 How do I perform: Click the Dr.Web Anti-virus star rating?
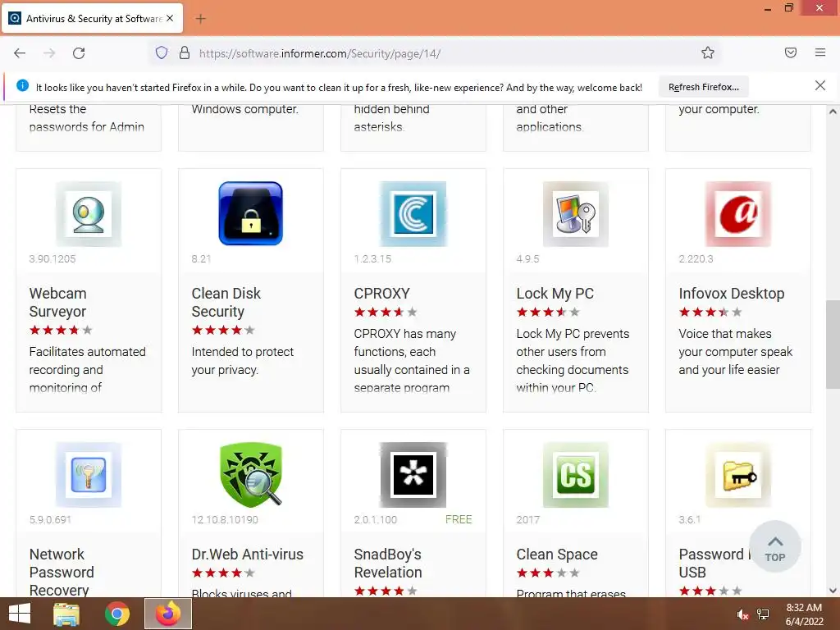pyautogui.click(x=223, y=573)
